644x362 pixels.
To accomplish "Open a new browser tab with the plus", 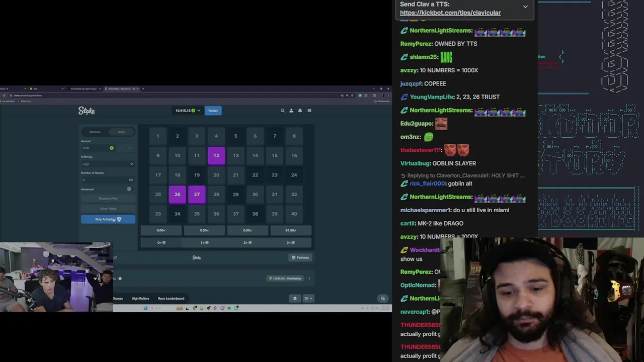I will click(x=143, y=89).
